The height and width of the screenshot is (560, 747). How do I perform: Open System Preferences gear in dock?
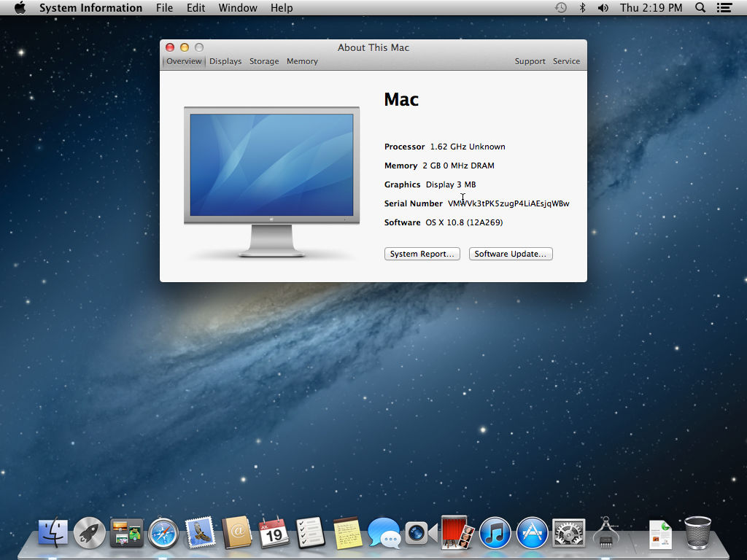(x=568, y=533)
